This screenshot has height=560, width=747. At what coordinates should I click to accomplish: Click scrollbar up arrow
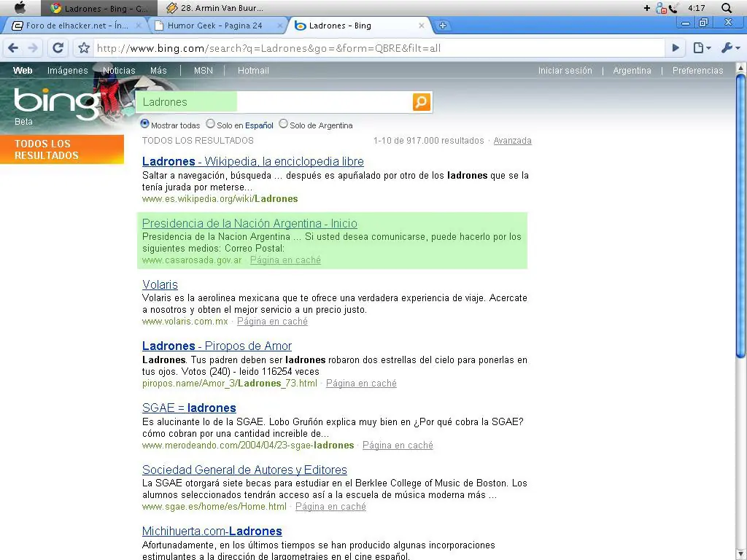741,68
